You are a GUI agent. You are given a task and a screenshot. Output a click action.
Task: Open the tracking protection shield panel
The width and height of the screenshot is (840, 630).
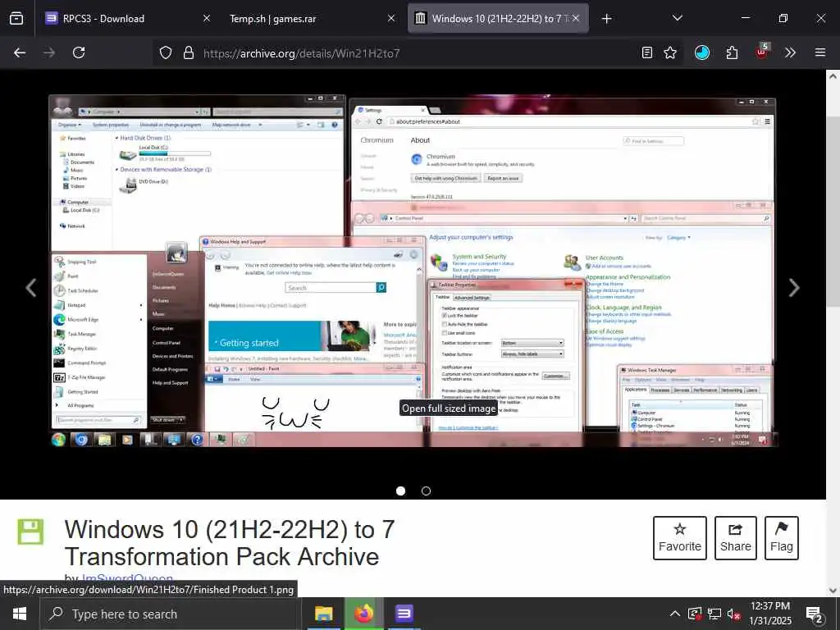pyautogui.click(x=166, y=52)
